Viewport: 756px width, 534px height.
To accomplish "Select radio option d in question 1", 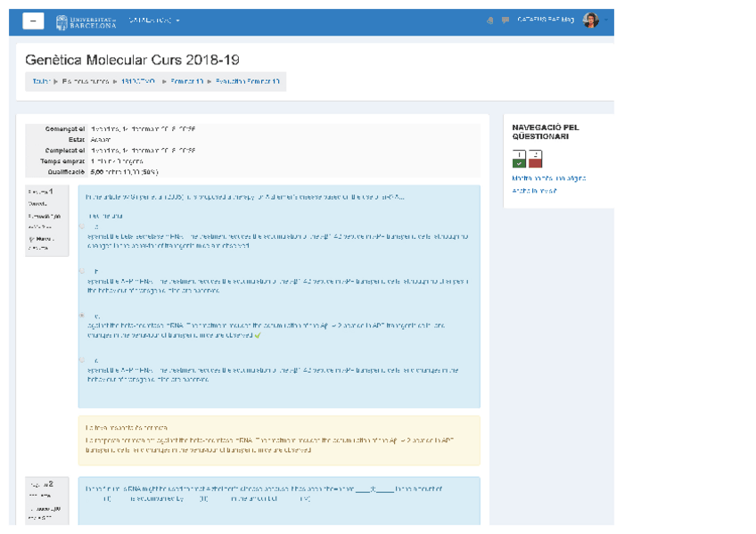I will tap(82, 360).
